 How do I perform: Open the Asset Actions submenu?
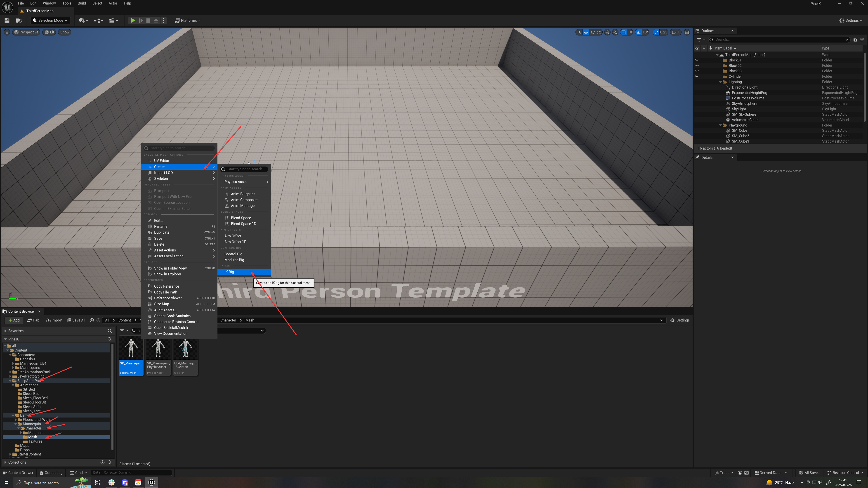pos(179,250)
